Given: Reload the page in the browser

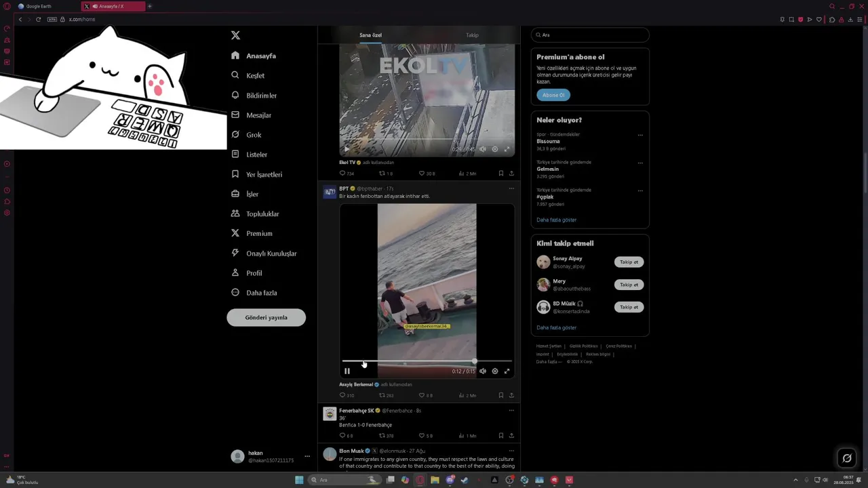Looking at the screenshot, I should 38,20.
